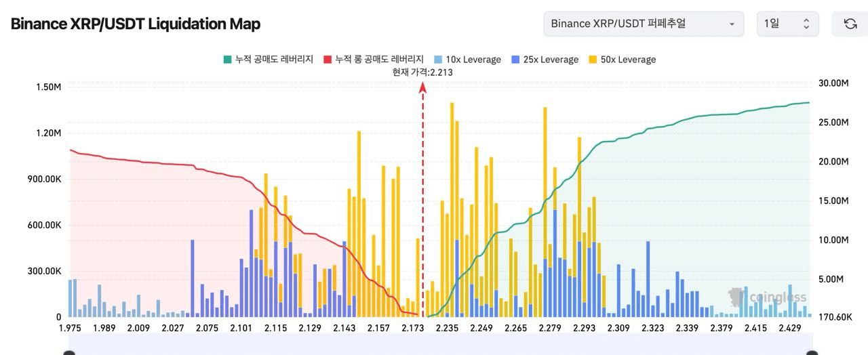The image size is (868, 355).
Task: Click the 1.50M left axis label
Action: click(x=48, y=87)
